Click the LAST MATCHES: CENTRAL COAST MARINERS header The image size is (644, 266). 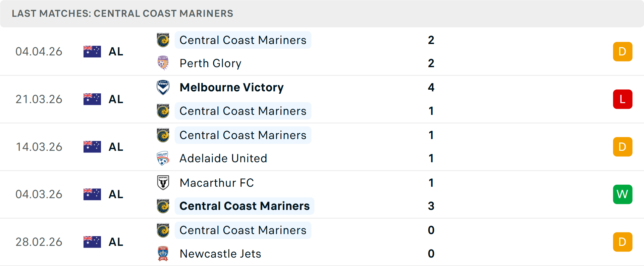click(122, 13)
